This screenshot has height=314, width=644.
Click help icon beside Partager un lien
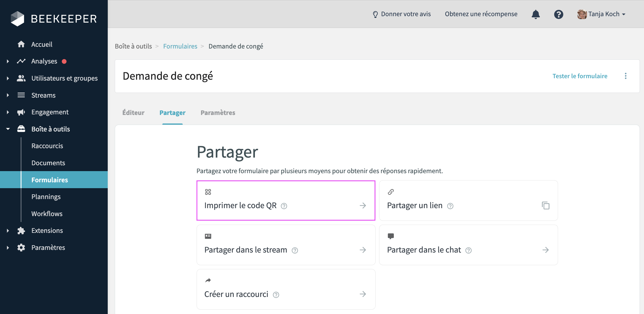pyautogui.click(x=450, y=206)
